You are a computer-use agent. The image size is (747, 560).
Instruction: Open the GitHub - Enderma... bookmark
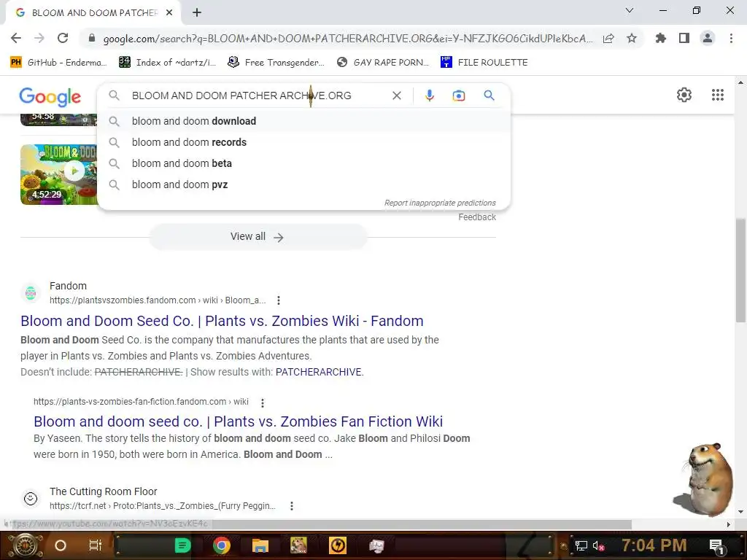coord(58,63)
